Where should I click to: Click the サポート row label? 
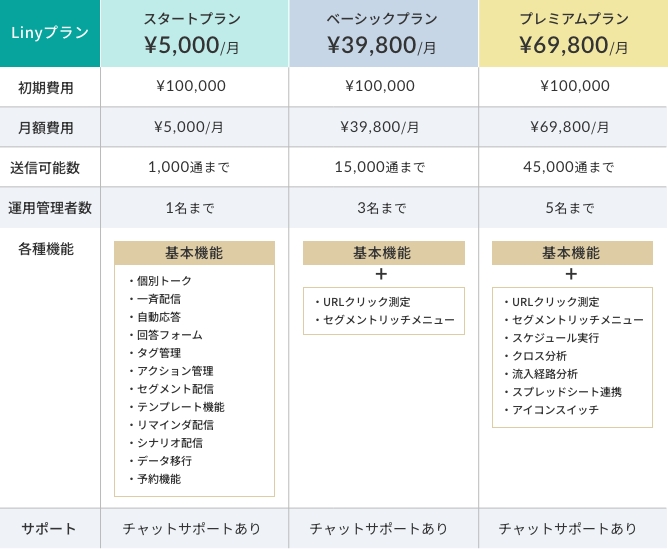pyautogui.click(x=50, y=528)
